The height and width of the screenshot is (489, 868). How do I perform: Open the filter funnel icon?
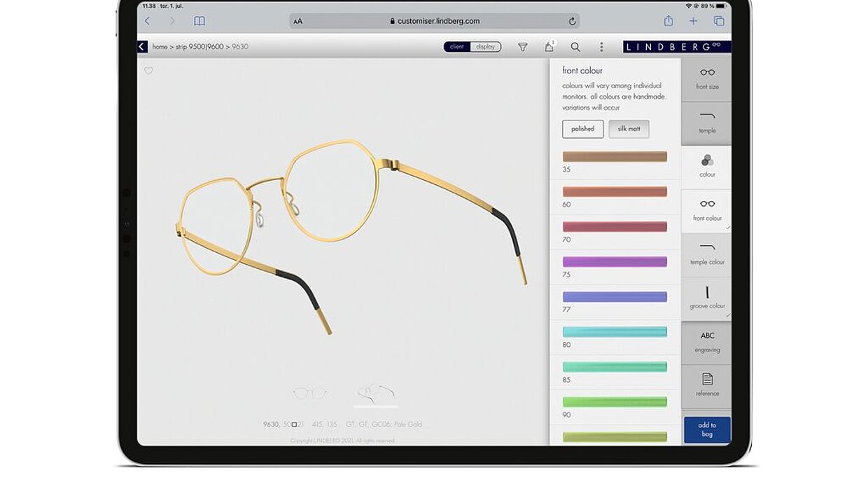point(522,47)
